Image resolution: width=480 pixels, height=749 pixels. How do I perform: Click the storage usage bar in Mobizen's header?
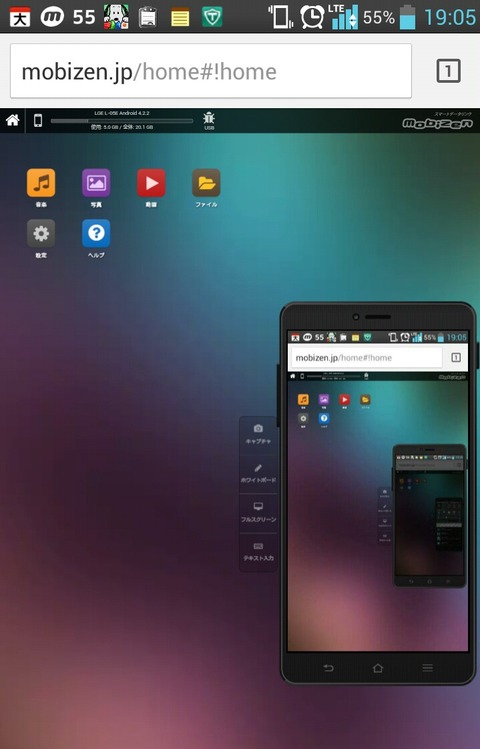(x=122, y=121)
